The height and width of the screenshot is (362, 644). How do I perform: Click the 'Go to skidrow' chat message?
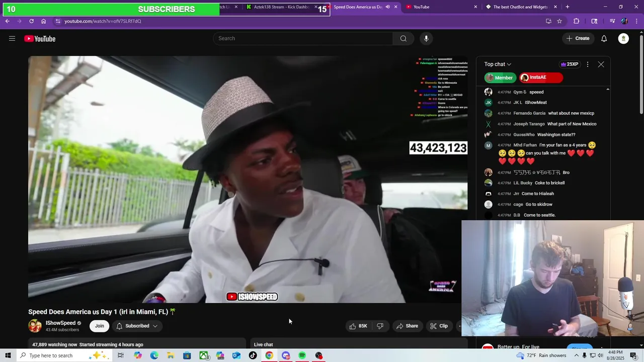point(539,205)
